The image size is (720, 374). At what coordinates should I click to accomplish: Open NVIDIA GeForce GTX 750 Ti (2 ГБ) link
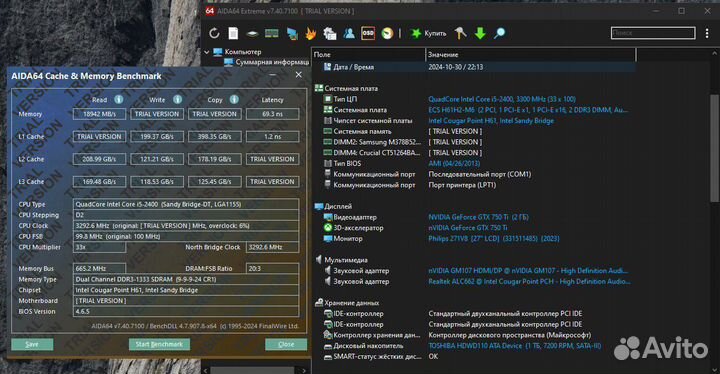tap(478, 217)
